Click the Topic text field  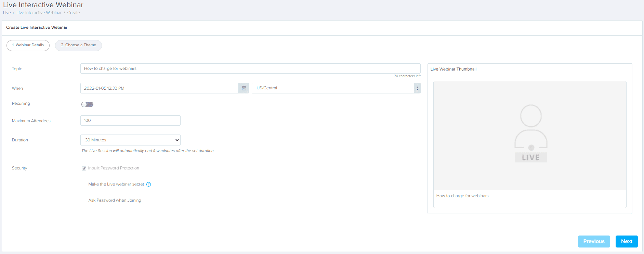coord(250,68)
